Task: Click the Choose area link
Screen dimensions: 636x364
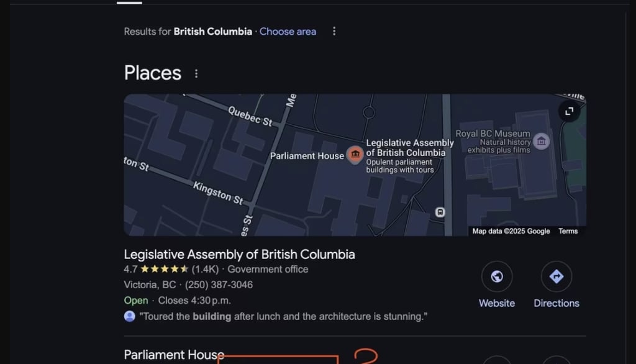Action: click(x=288, y=31)
